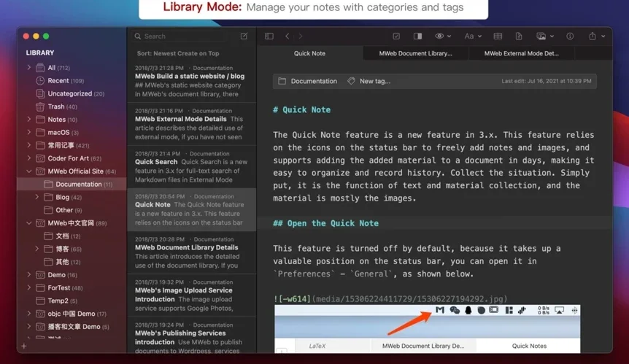Image resolution: width=629 pixels, height=364 pixels.
Task: Click the share toolbar icon
Action: (x=593, y=36)
